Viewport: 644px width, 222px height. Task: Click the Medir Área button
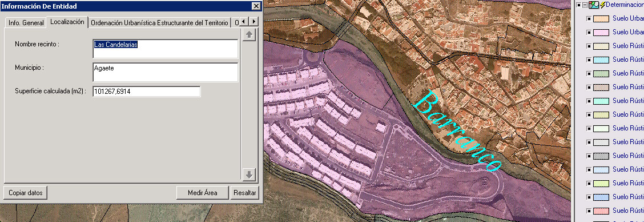pyautogui.click(x=203, y=192)
